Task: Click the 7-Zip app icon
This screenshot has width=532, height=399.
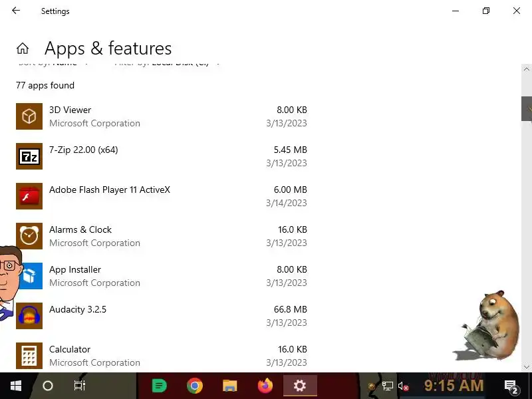Action: (29, 156)
